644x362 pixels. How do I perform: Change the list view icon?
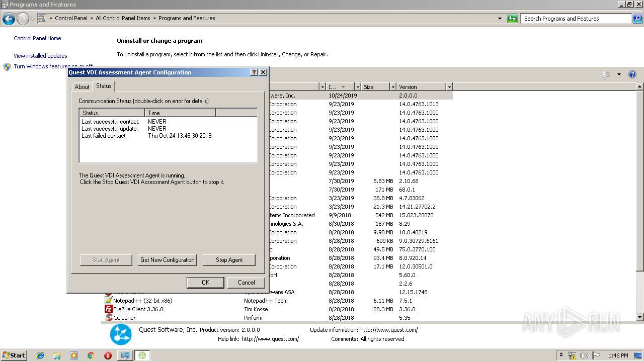[607, 74]
